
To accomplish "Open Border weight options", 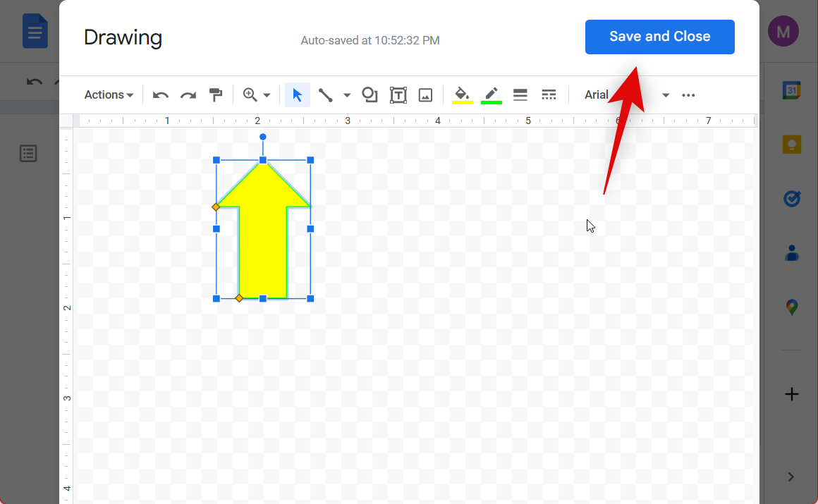I will [x=520, y=95].
